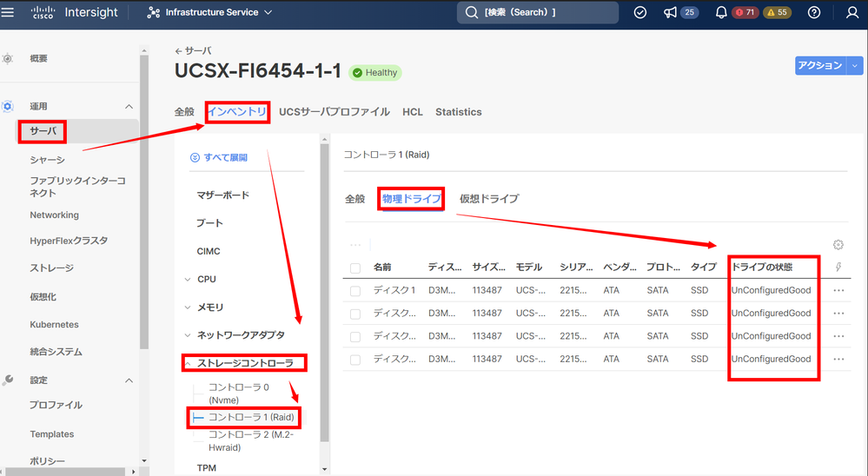
Task: Open fourth disk row ellipsis menu
Action: click(x=838, y=360)
